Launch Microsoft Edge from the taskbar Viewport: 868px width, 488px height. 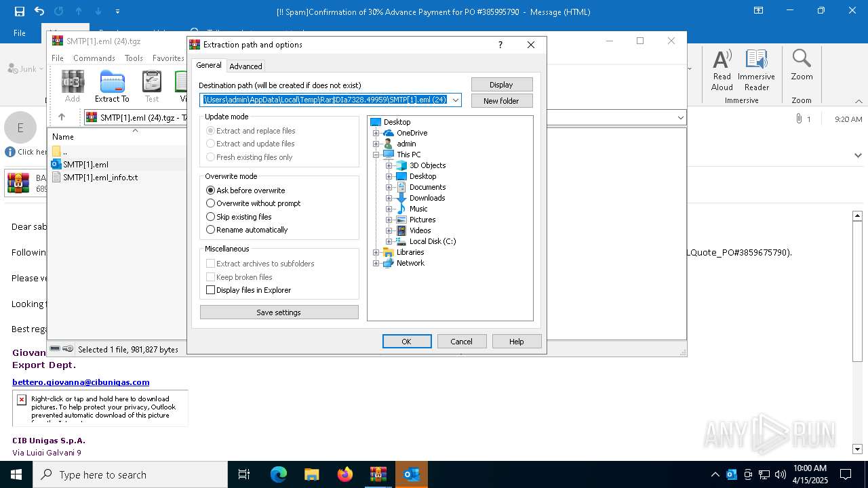(x=279, y=474)
